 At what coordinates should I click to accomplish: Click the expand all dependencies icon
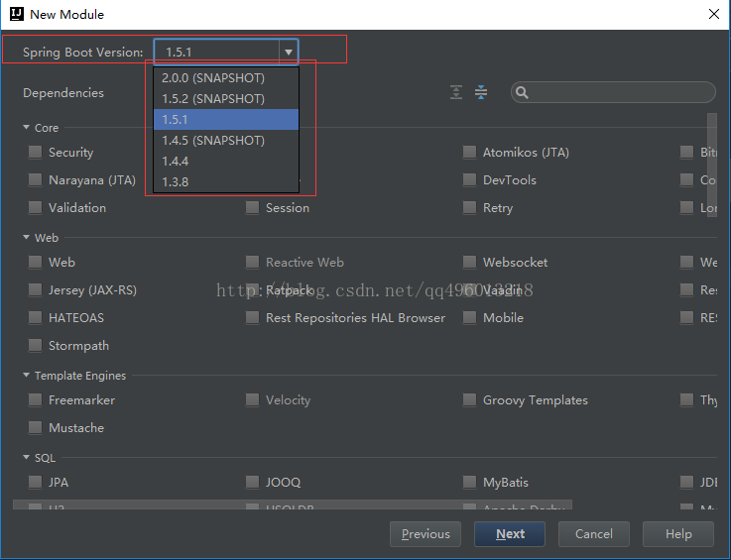click(456, 92)
